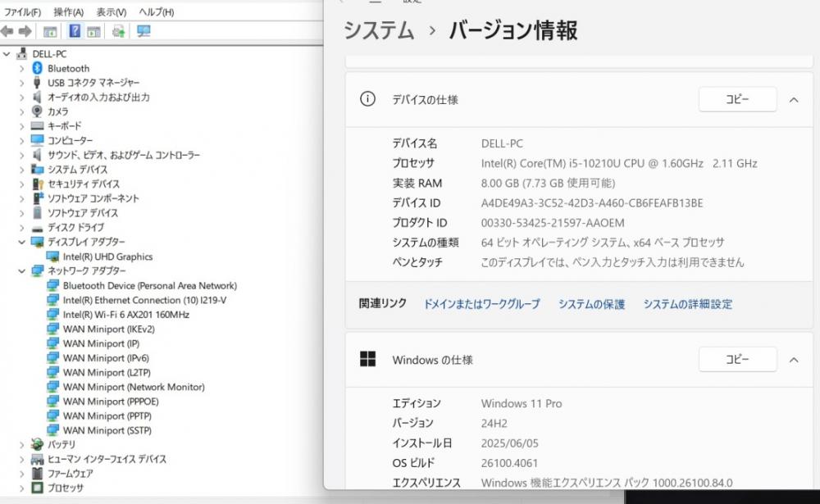Collapse the Windows の仕様 section chevron
The width and height of the screenshot is (820, 504).
(794, 360)
